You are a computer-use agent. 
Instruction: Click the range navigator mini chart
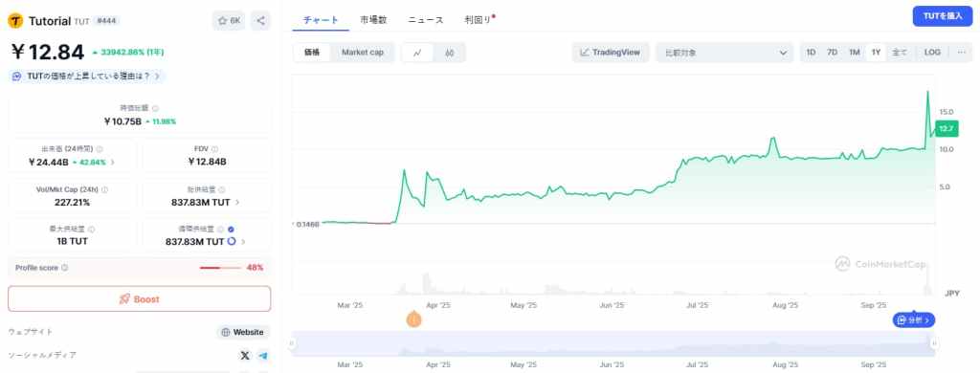[x=613, y=343]
